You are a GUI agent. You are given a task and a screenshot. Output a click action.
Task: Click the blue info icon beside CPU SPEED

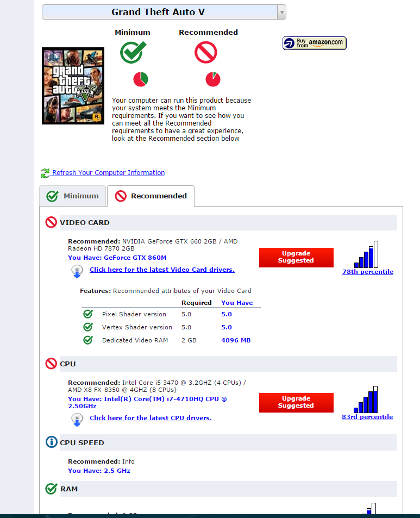(x=52, y=442)
